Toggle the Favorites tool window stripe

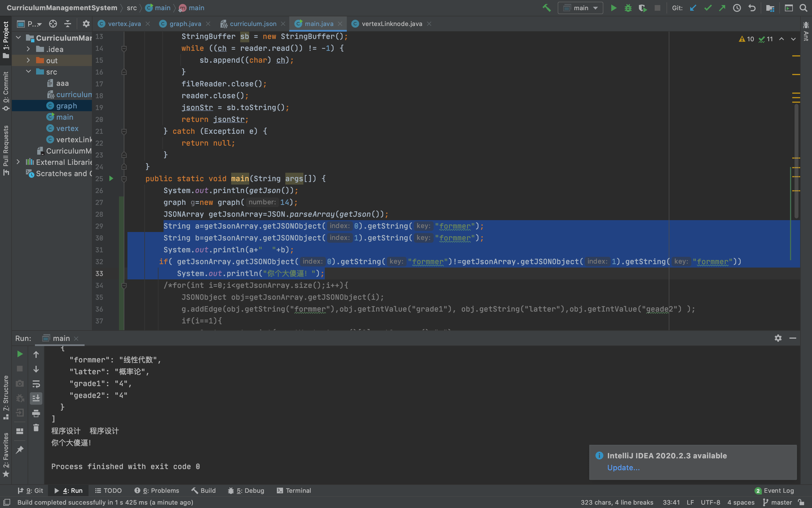(6, 455)
